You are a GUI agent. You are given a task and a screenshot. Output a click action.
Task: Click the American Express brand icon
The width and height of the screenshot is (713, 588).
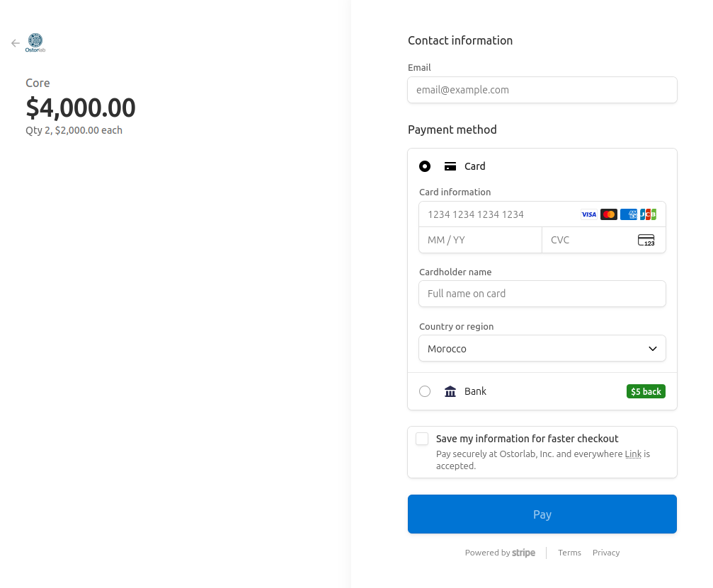pos(629,214)
